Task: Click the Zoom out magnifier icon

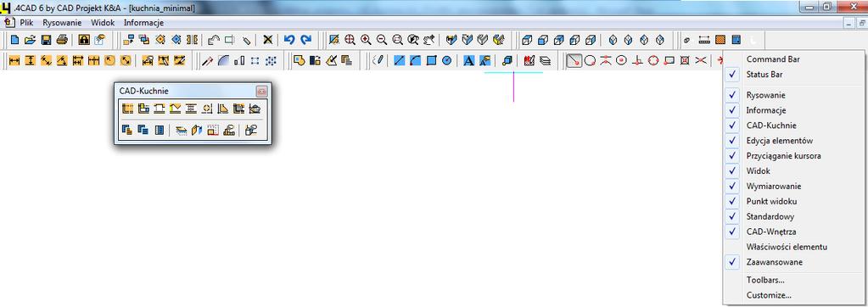Action: [x=382, y=40]
